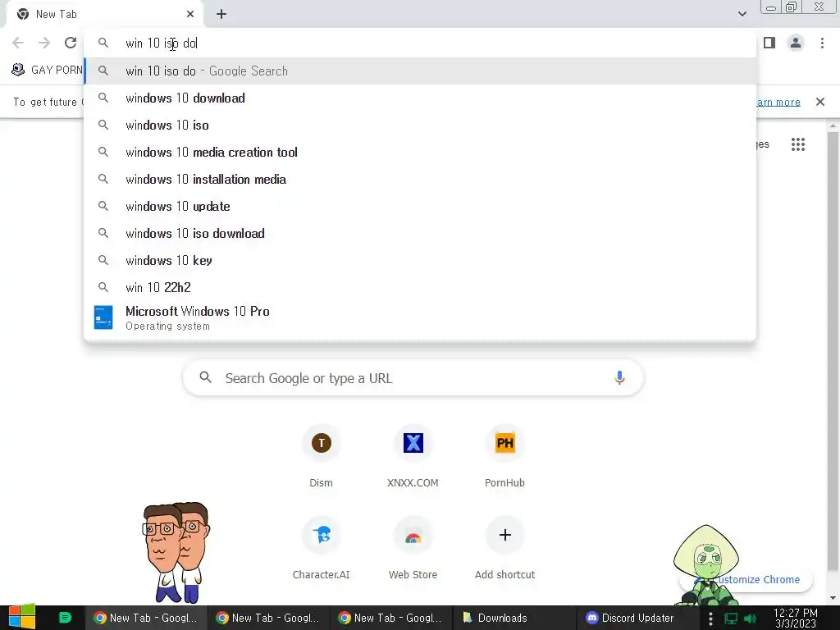
Task: Click the magnifier icon in Google search box
Action: 205,377
